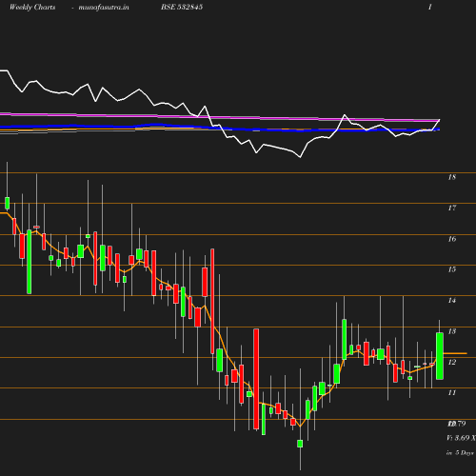Click the right end of the white indicator line
Viewport: 476px width, 476px height.
[440, 120]
